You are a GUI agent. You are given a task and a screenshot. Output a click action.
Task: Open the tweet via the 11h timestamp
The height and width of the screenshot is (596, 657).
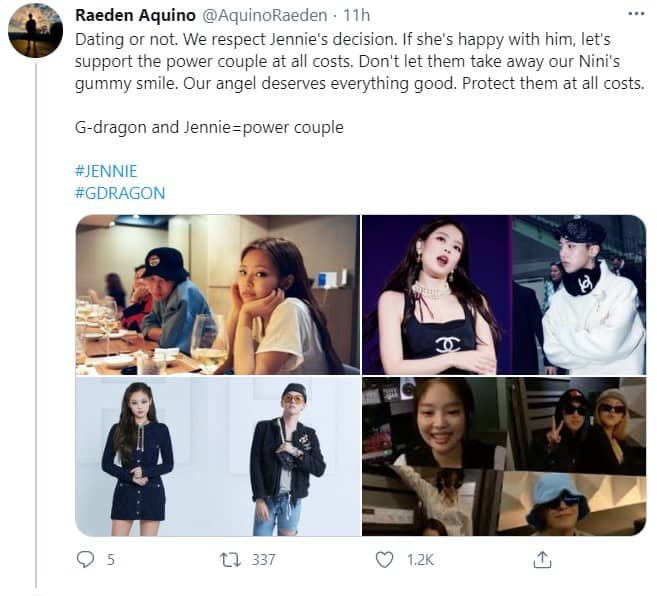355,16
